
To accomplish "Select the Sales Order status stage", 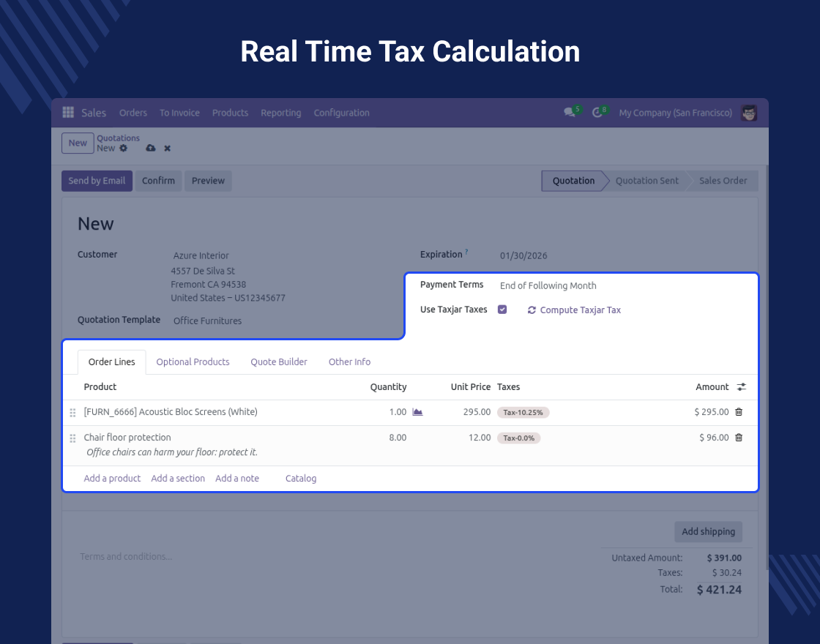I will pos(723,181).
